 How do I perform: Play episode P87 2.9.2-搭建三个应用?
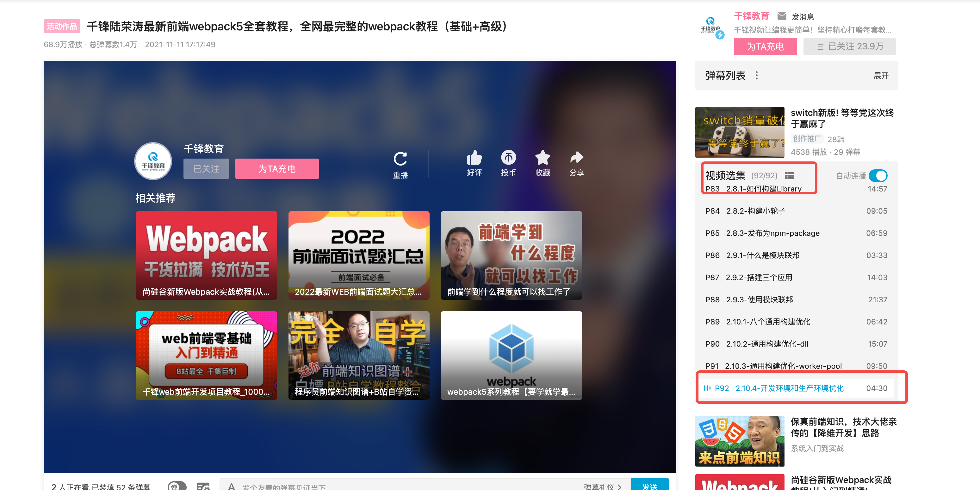(x=796, y=277)
